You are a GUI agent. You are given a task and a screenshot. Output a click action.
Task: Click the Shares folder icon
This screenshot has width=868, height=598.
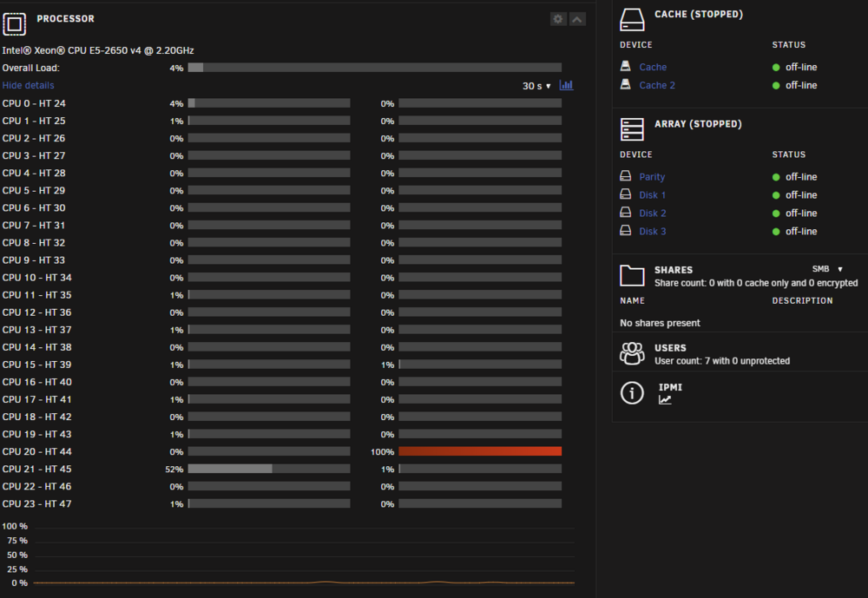(x=632, y=275)
